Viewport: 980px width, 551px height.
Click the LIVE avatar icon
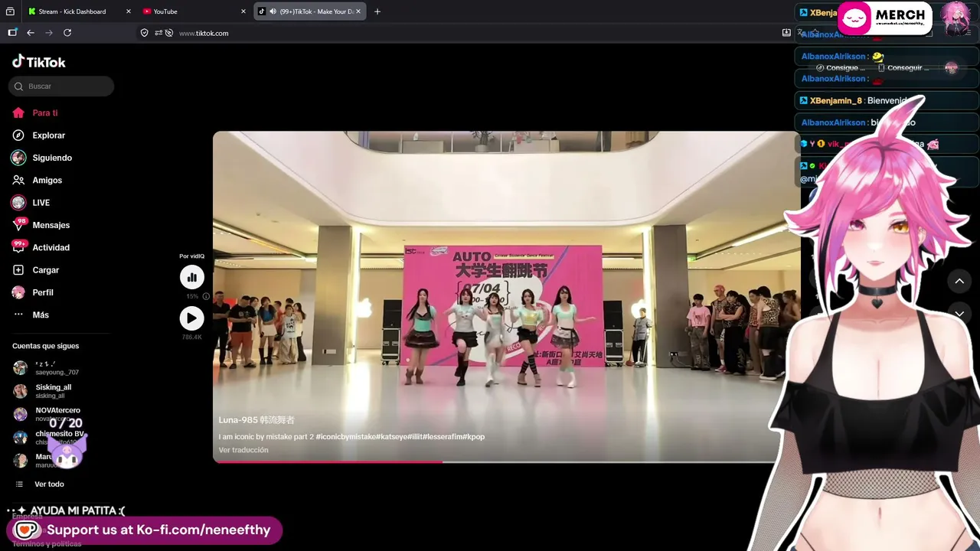(x=18, y=203)
